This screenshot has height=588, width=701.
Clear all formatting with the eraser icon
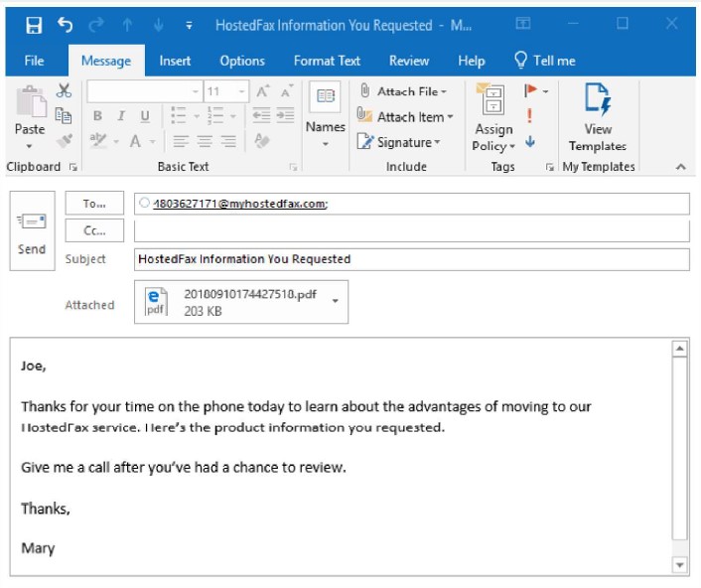[x=262, y=141]
